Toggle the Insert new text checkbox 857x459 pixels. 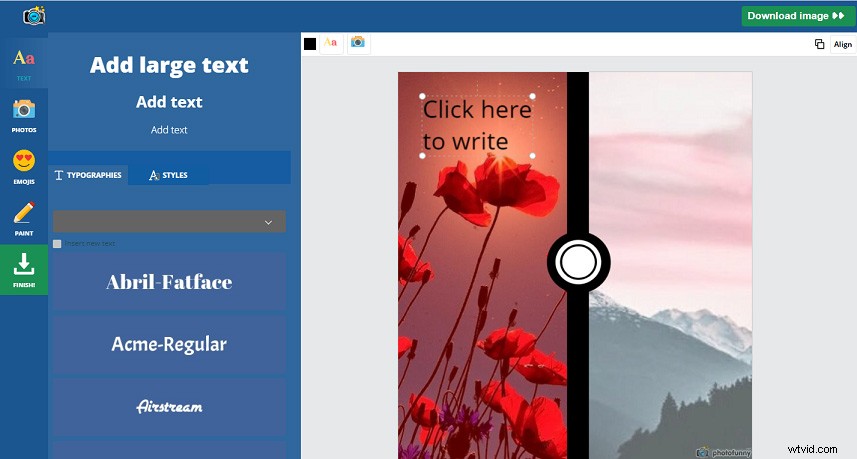57,244
